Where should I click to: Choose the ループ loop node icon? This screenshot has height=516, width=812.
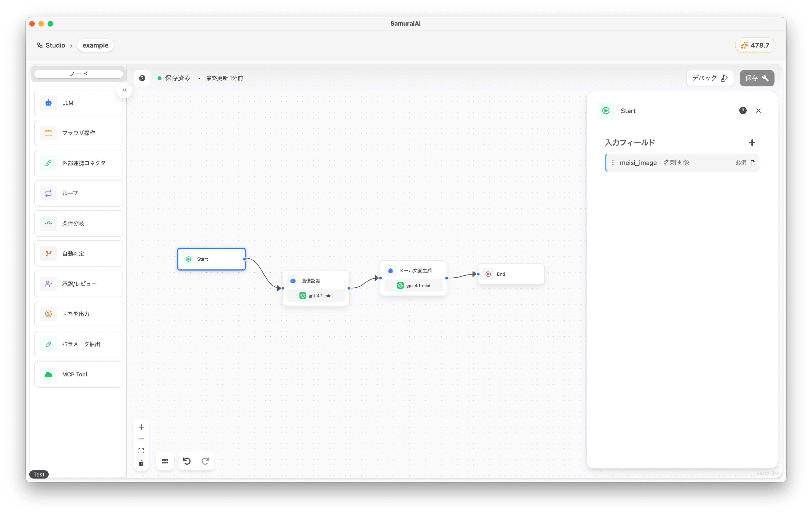click(48, 193)
